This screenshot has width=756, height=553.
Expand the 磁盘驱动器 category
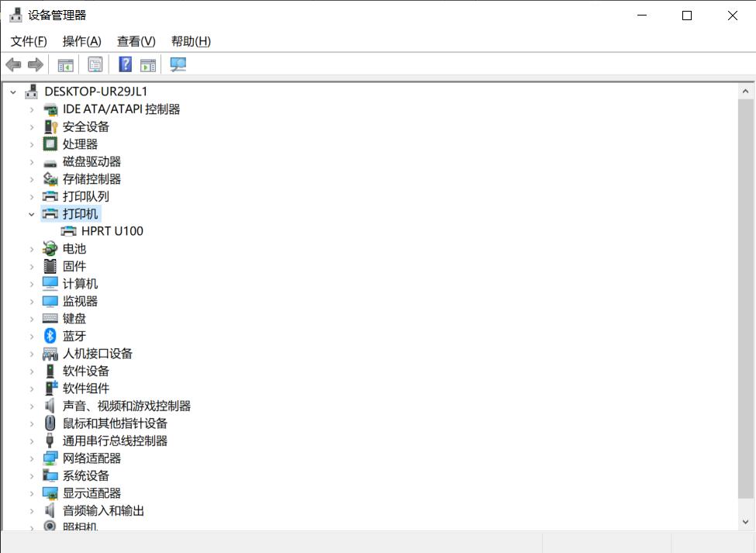[31, 162]
